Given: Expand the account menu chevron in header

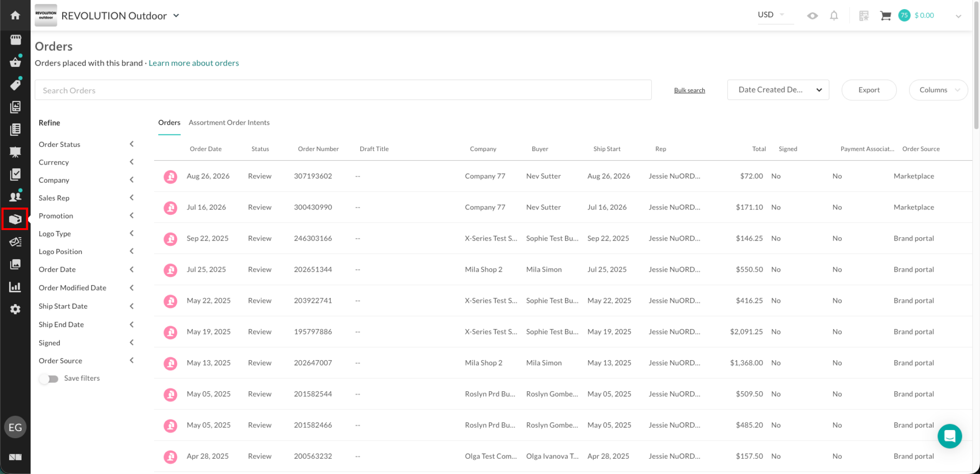Looking at the screenshot, I should point(958,16).
